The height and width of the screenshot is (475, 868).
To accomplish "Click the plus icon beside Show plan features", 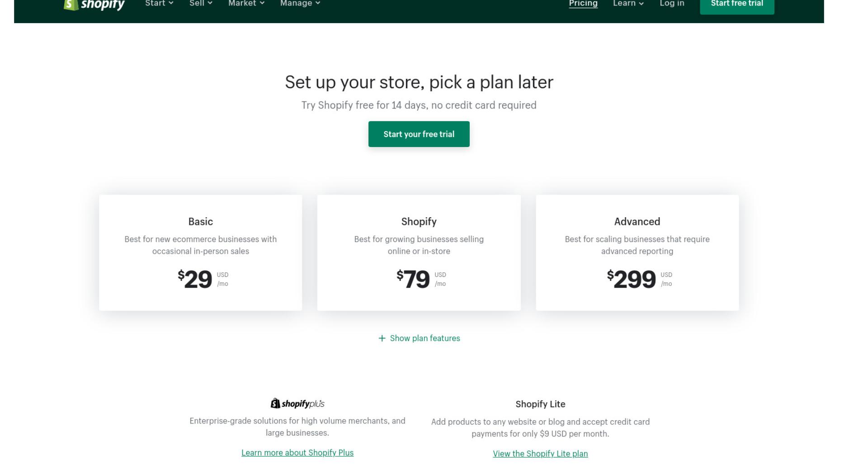I will point(382,338).
